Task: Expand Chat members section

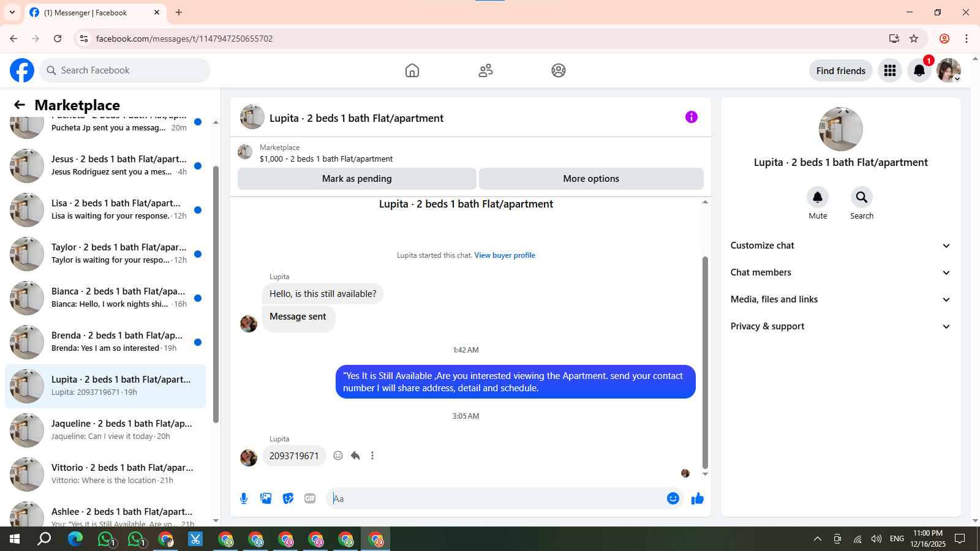Action: (x=840, y=272)
